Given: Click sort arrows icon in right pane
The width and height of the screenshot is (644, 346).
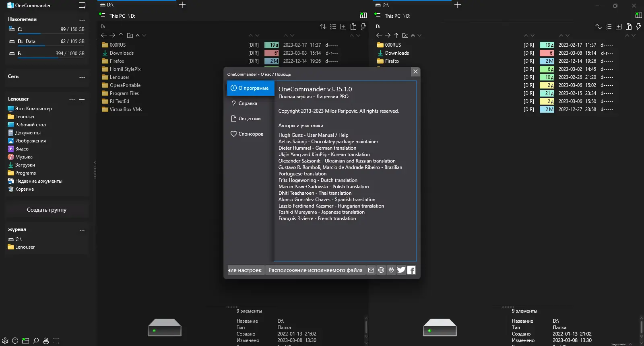Looking at the screenshot, I should (599, 27).
